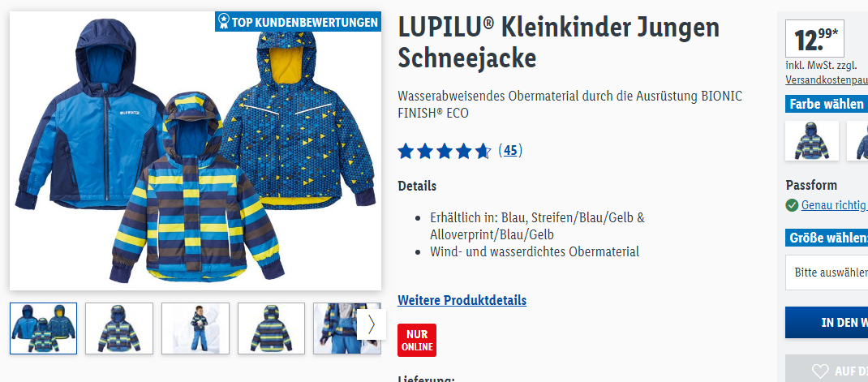Click the green Passform checkmark icon
Image resolution: width=868 pixels, height=382 pixels.
[x=792, y=205]
